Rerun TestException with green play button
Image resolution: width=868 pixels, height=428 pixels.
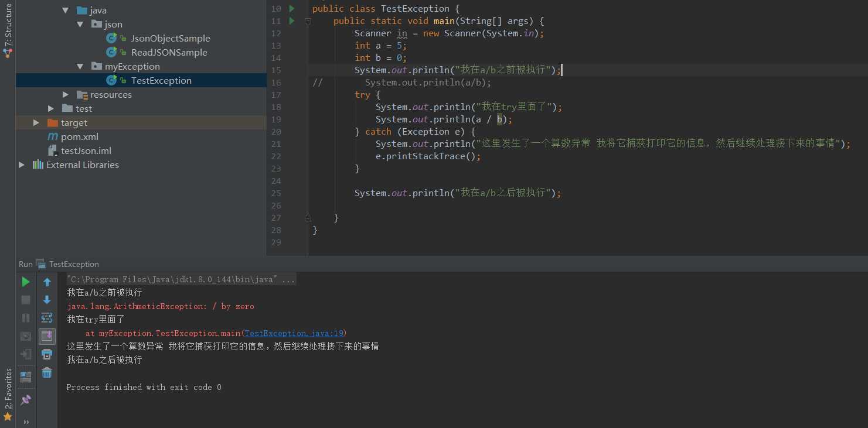[26, 282]
